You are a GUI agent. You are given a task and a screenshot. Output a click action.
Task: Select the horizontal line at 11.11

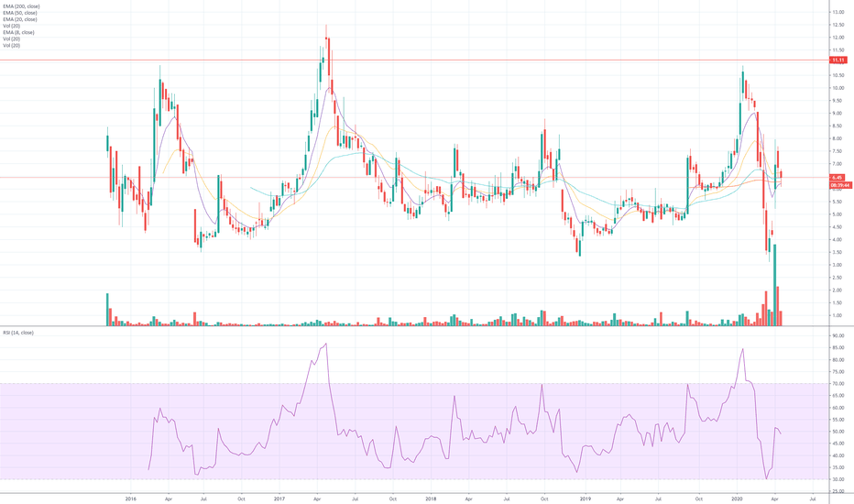[414, 60]
